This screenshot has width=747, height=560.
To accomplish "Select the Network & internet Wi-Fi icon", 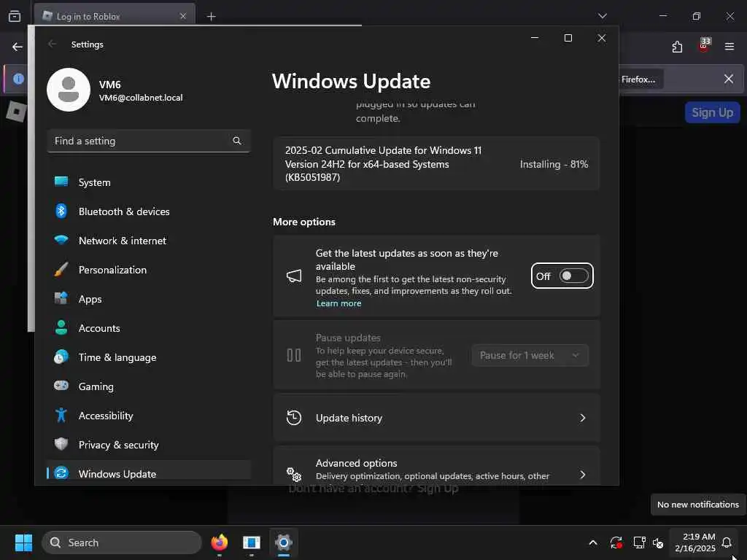I will coord(61,239).
